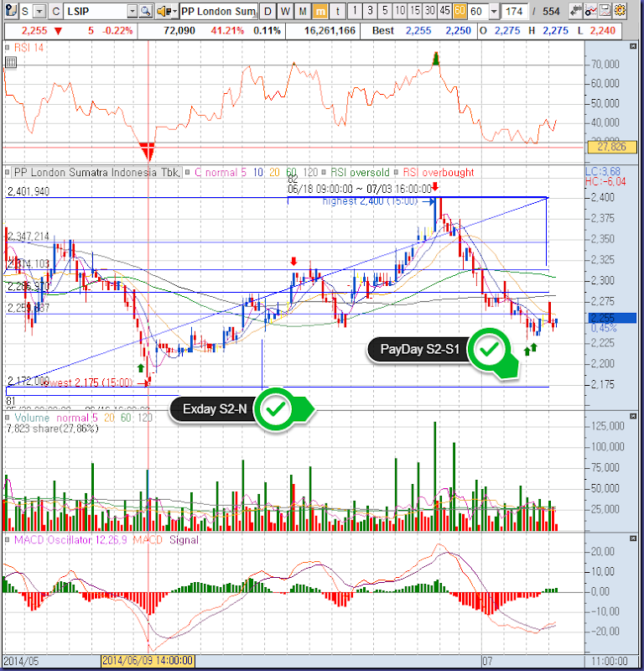Click the C button beside the symbol field

(55, 12)
